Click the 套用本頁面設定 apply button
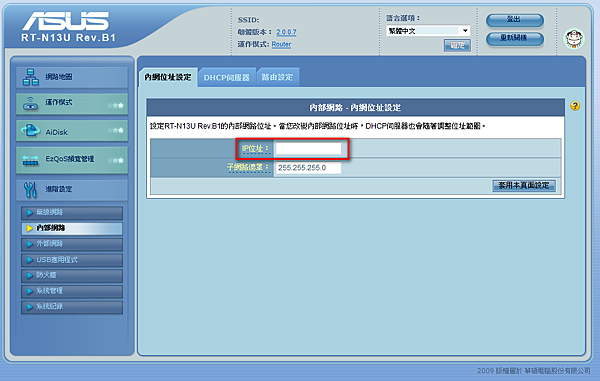 tap(524, 186)
